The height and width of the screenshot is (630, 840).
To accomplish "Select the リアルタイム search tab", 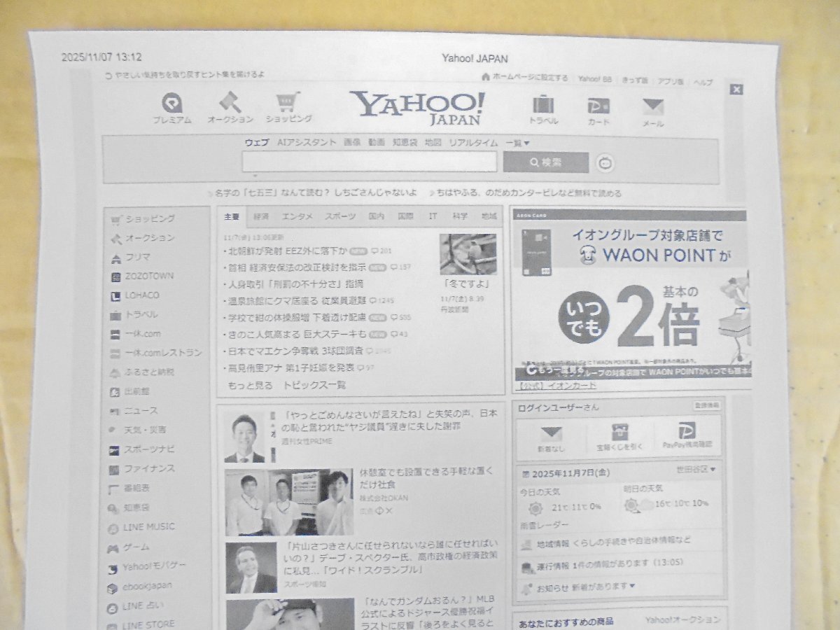I will [473, 143].
